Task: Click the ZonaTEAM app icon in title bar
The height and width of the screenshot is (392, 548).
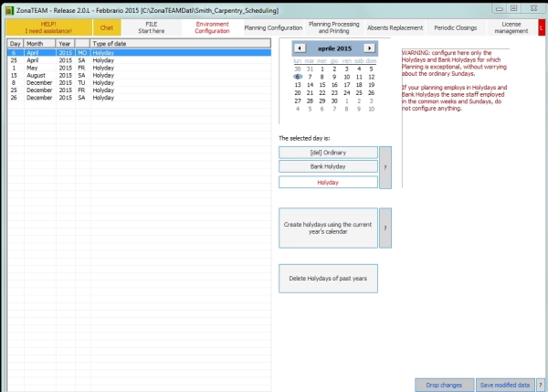Action: click(9, 10)
